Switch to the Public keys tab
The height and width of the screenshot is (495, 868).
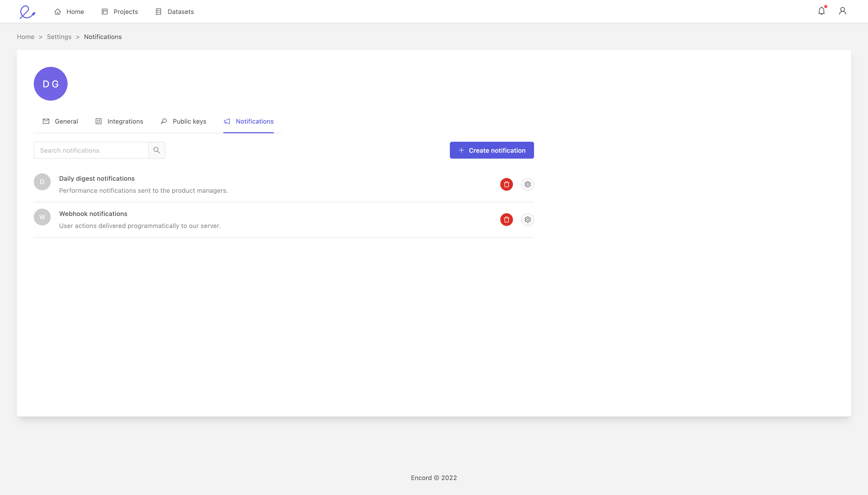(183, 121)
